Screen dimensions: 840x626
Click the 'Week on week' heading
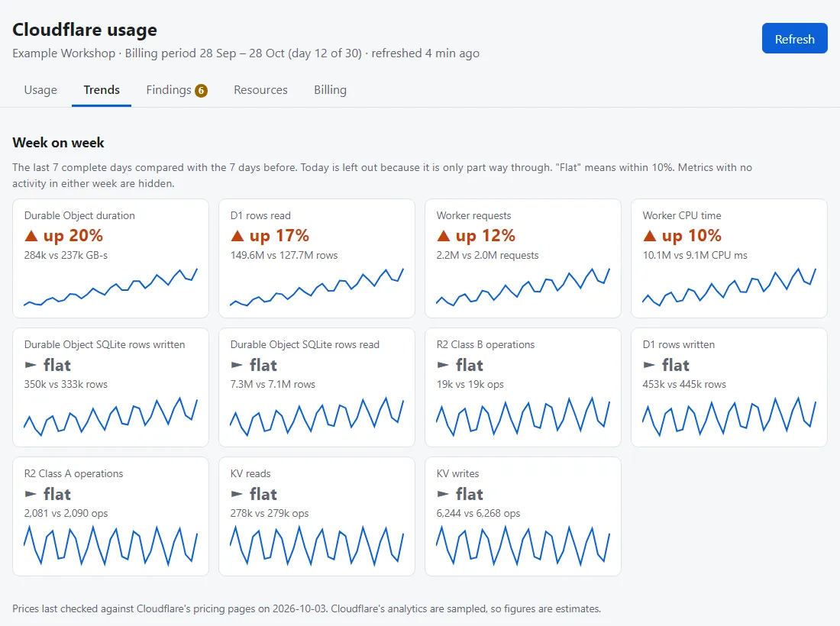[x=58, y=143]
